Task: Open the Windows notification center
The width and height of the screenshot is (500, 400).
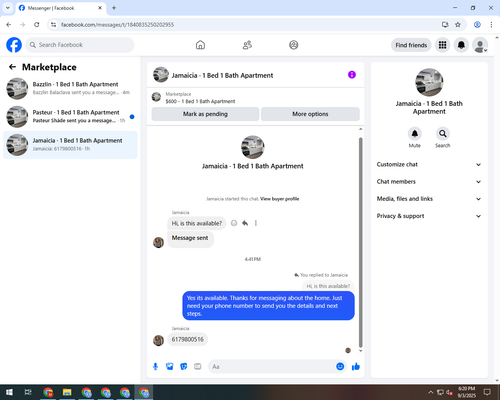Action: pos(487,392)
